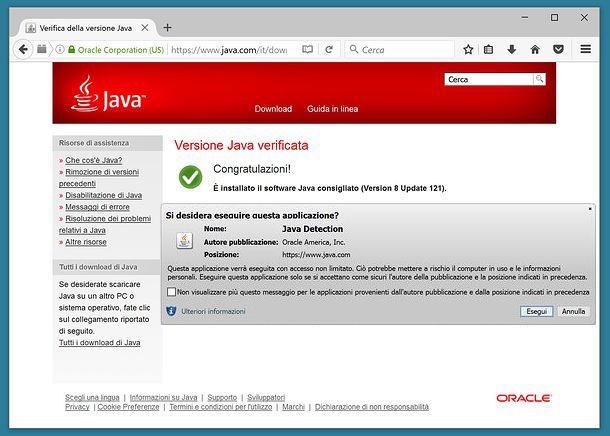Focus the Cerca field on Java page
Viewport: 610px width, 436px height.
489,79
